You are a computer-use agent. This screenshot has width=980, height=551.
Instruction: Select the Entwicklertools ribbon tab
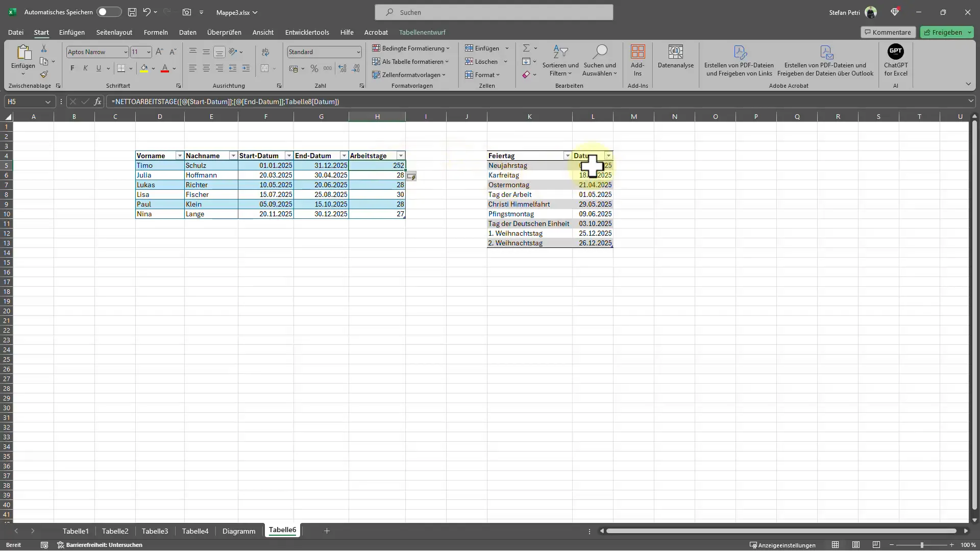point(308,32)
